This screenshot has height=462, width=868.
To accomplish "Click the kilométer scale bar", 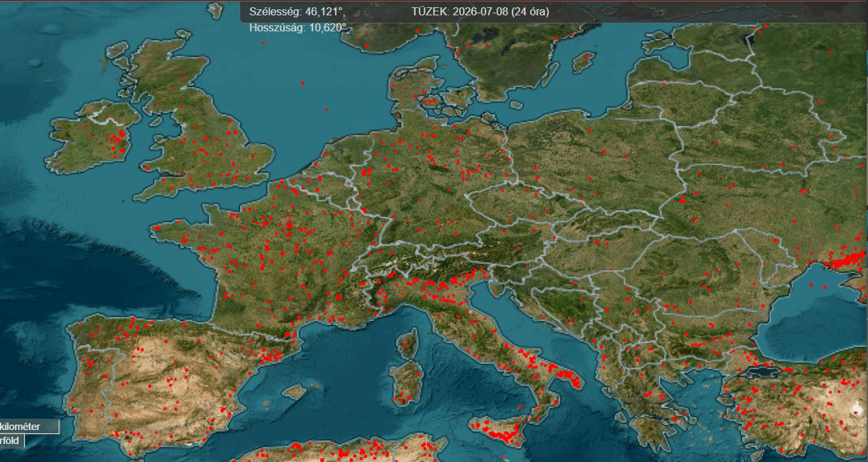I will coord(29,427).
